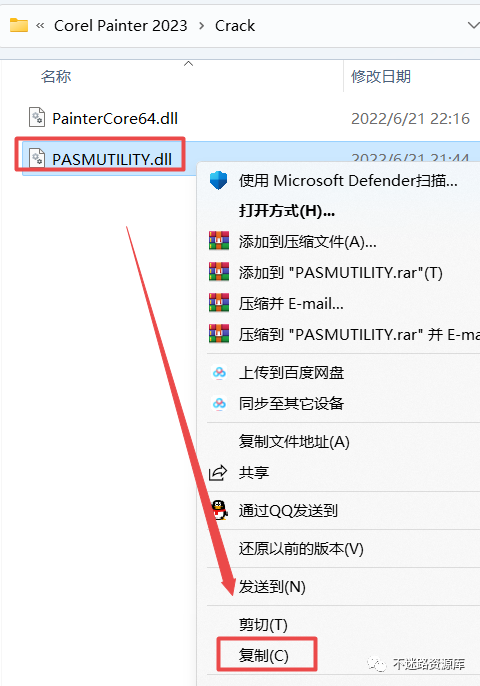Sort files by 修改日期 column header

click(x=381, y=77)
